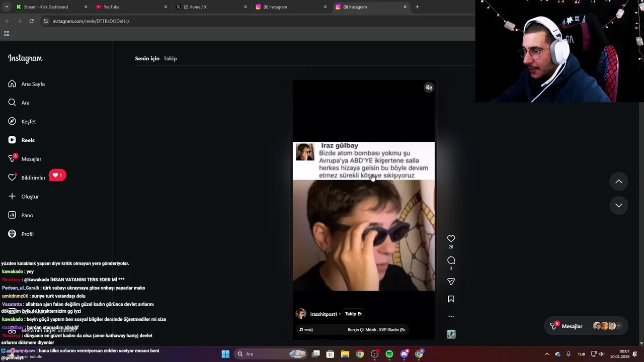This screenshot has width=644, height=362.
Task: Open the clock showing 00:07
Action: 620,354
